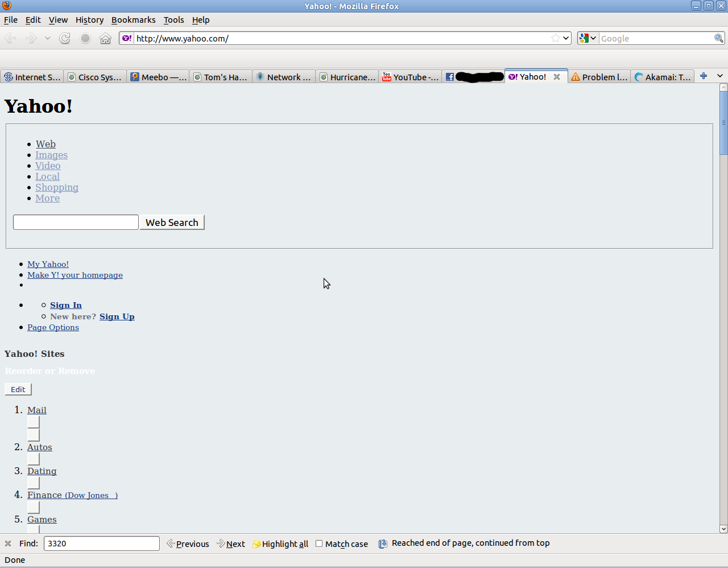Focus the Yahoo web search text field
The height and width of the screenshot is (568, 728).
pyautogui.click(x=76, y=222)
